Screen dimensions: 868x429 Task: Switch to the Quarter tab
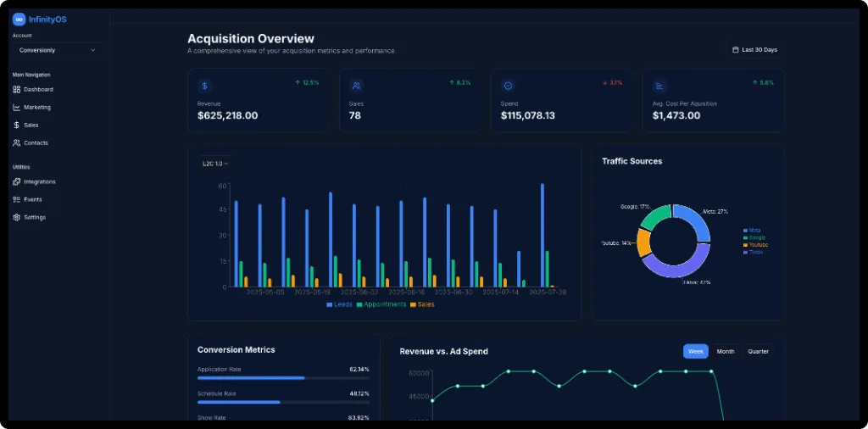[x=758, y=351]
